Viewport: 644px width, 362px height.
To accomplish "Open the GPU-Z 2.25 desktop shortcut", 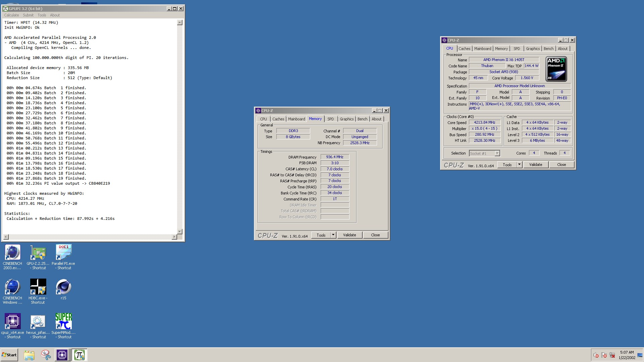I will point(38,257).
